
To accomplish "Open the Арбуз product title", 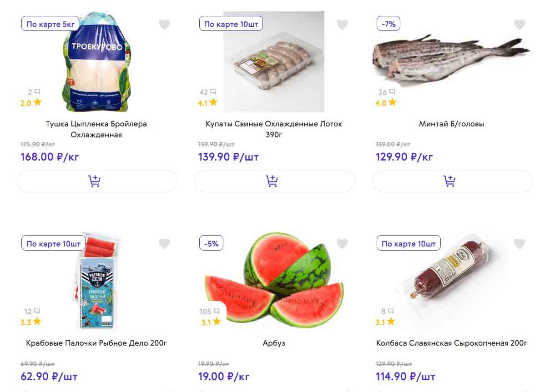I will (x=274, y=343).
